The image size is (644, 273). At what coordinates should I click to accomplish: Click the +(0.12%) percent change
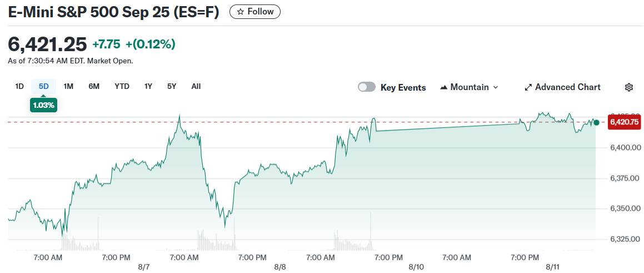coord(151,44)
